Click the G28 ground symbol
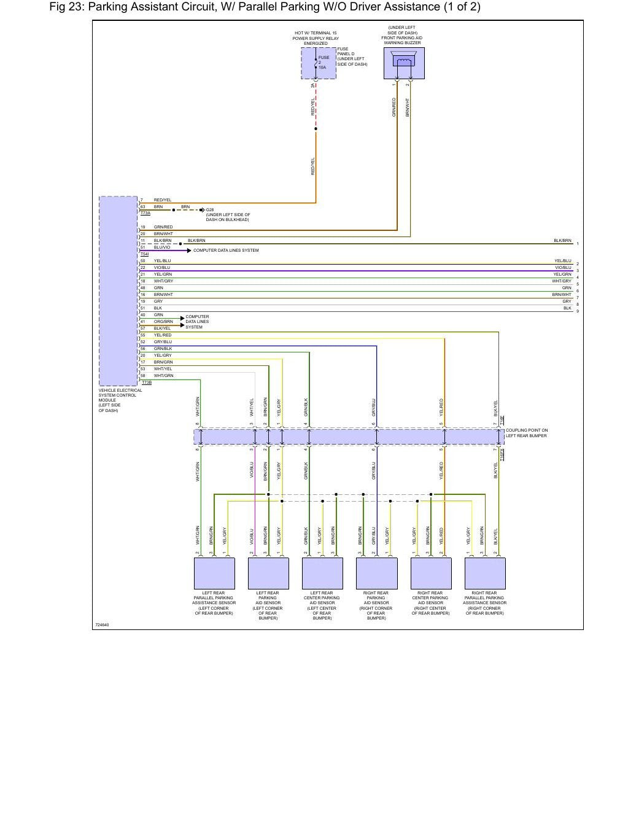620x840 pixels. pyautogui.click(x=202, y=209)
